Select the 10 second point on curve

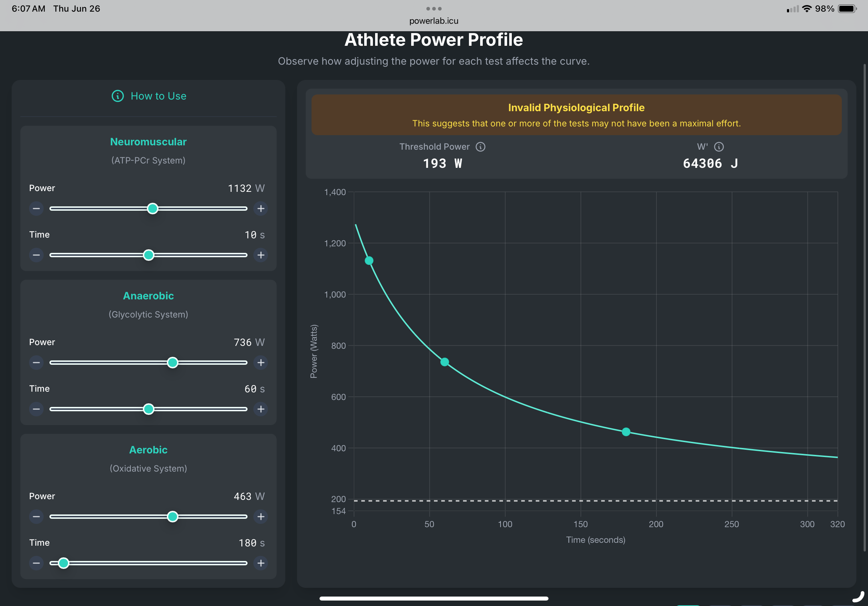[369, 261]
